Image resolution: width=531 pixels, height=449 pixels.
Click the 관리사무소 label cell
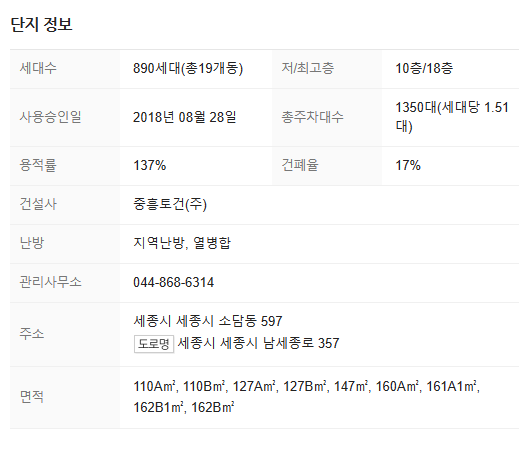coord(65,283)
